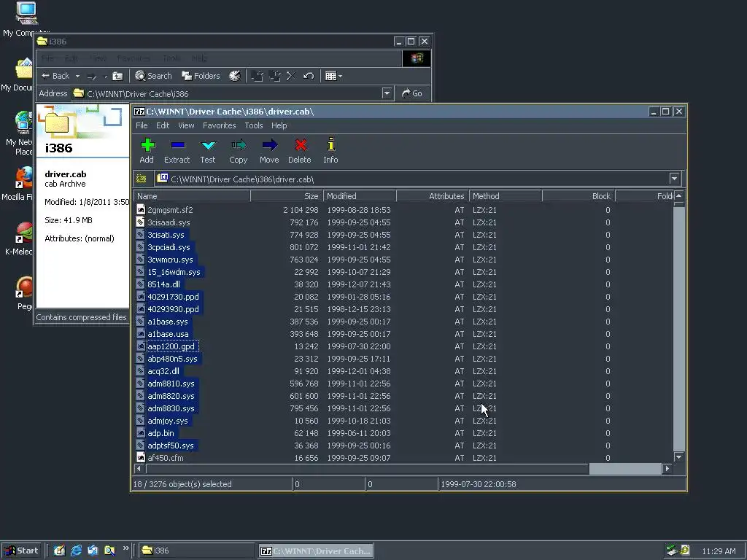The height and width of the screenshot is (560, 747).
Task: Click the up-folder icon beside the 7-Zip path
Action: (x=141, y=179)
